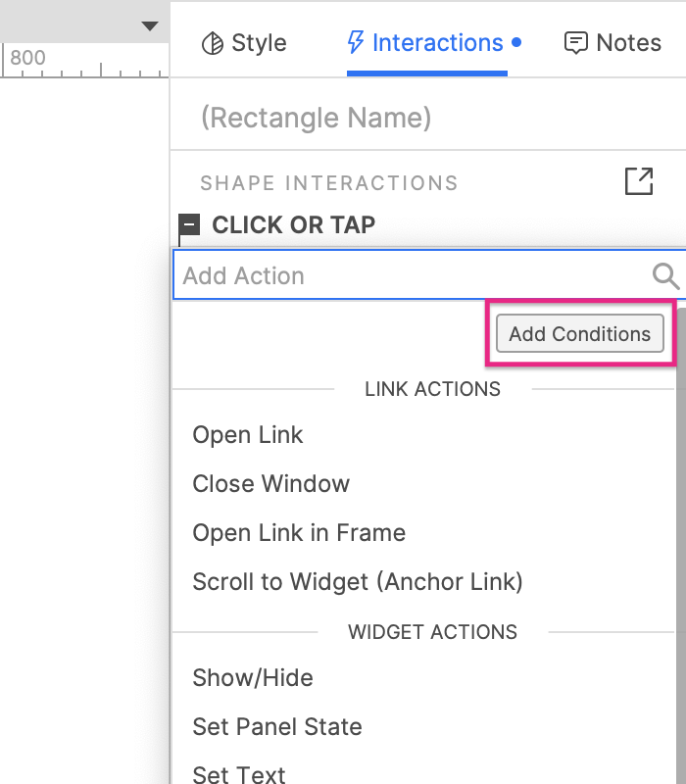
Task: Open interactions editor popout icon
Action: [x=638, y=181]
